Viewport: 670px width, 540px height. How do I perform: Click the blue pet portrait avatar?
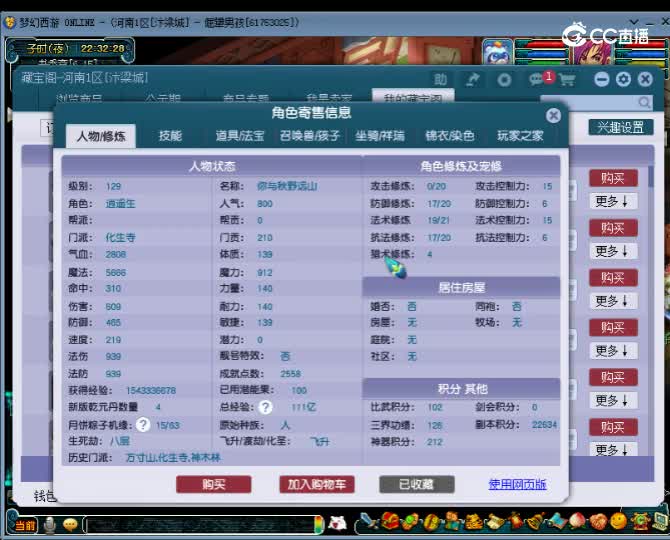(x=497, y=52)
